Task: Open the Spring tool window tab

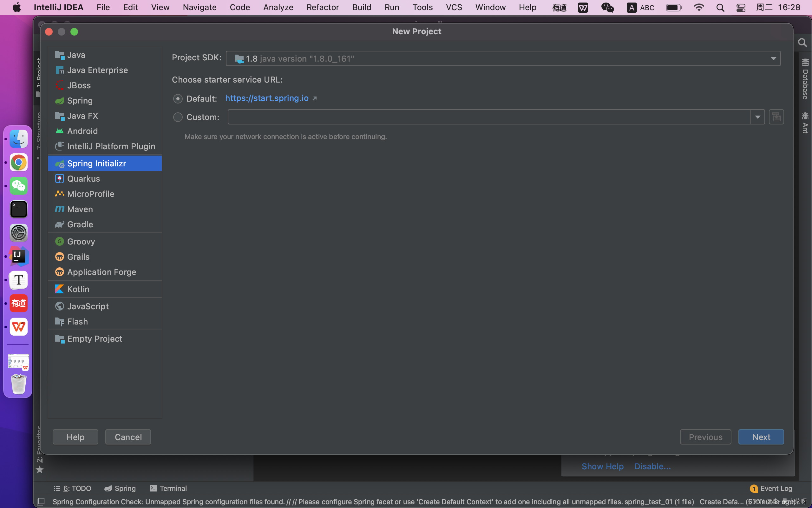Action: tap(120, 488)
